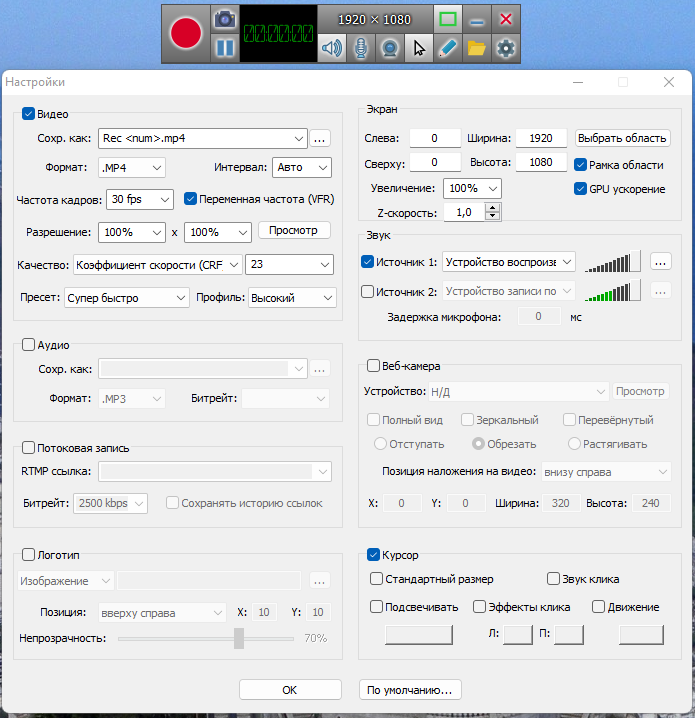Image resolution: width=695 pixels, height=718 pixels.
Task: Toggle the speaker sound icon in toolbar
Action: point(332,48)
